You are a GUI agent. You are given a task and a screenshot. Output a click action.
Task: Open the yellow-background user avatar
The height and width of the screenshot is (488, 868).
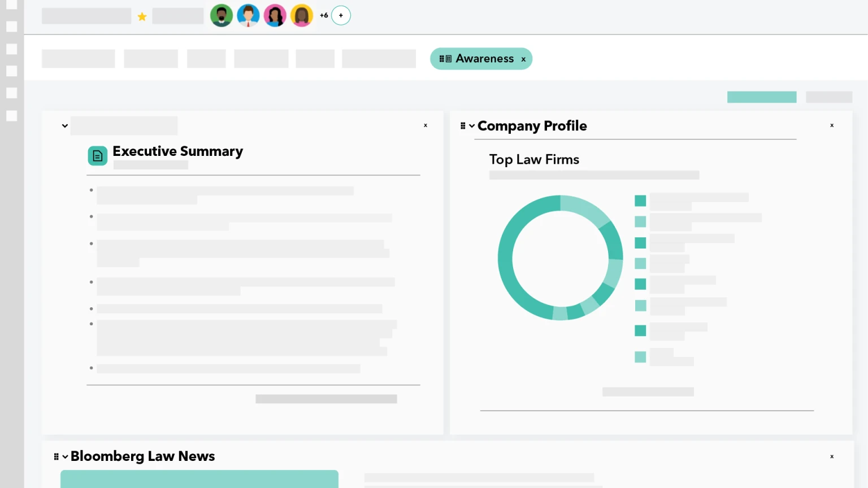(x=302, y=15)
